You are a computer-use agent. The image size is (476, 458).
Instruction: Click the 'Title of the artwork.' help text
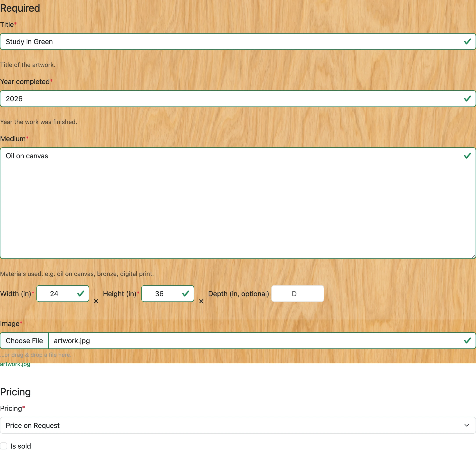[x=28, y=65]
